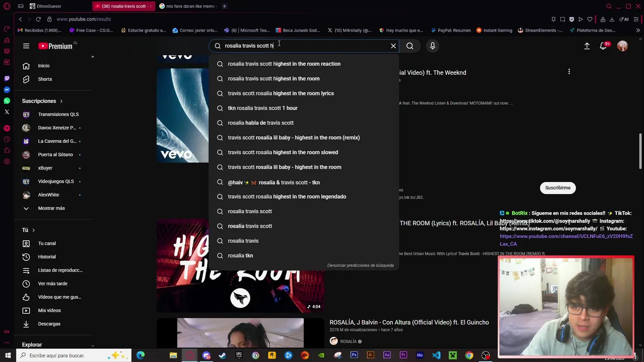Open Transmisiones QLS subscription

click(58, 115)
